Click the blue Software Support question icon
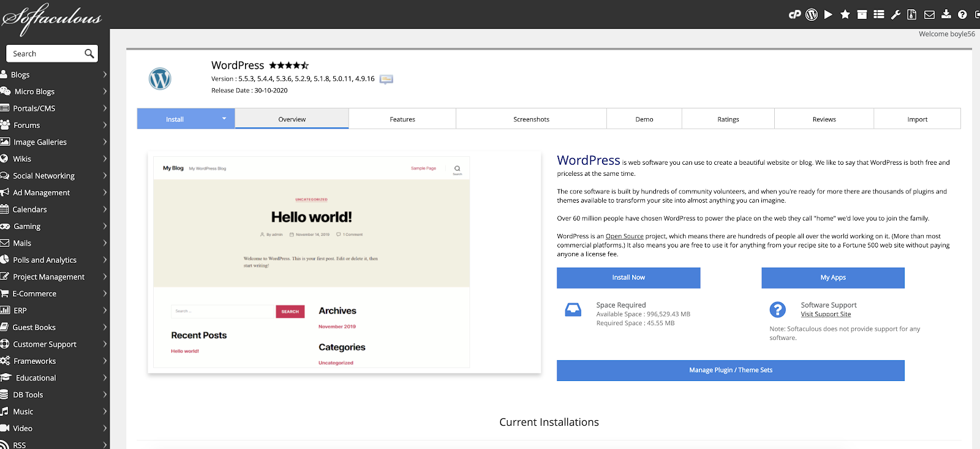This screenshot has width=980, height=449. (x=778, y=309)
